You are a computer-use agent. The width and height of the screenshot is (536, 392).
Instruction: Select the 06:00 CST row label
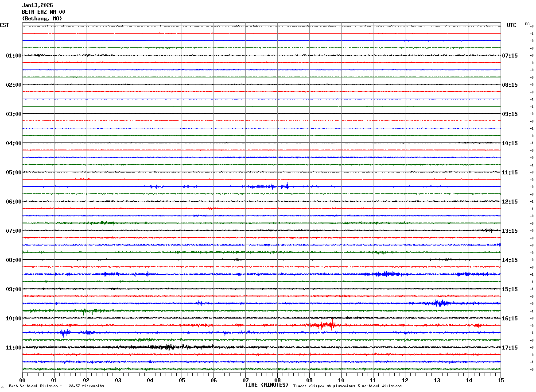(14, 202)
